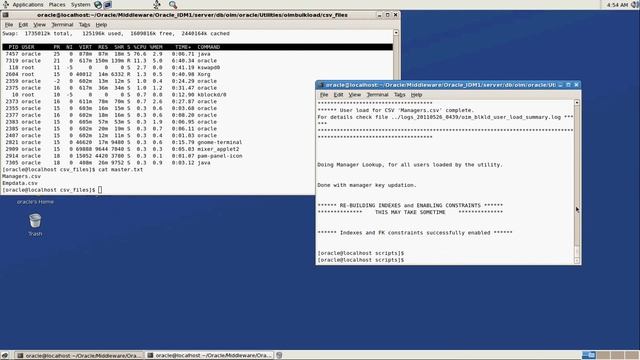640x360 pixels.
Task: Click the 'cat master.txt' command text
Action: (x=120, y=169)
